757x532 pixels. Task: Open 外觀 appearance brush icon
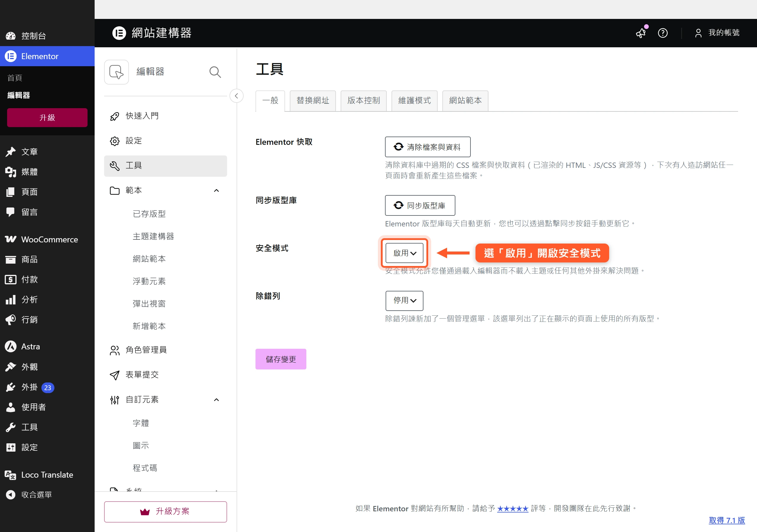(11, 367)
